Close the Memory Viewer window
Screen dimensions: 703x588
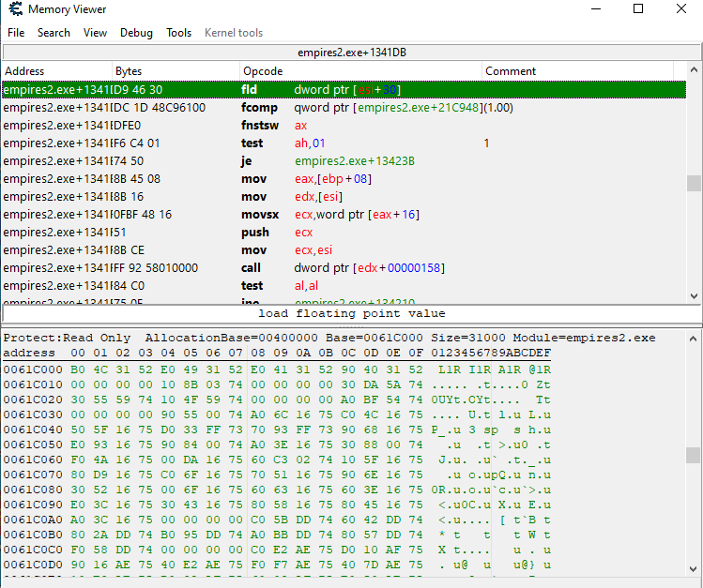681,9
